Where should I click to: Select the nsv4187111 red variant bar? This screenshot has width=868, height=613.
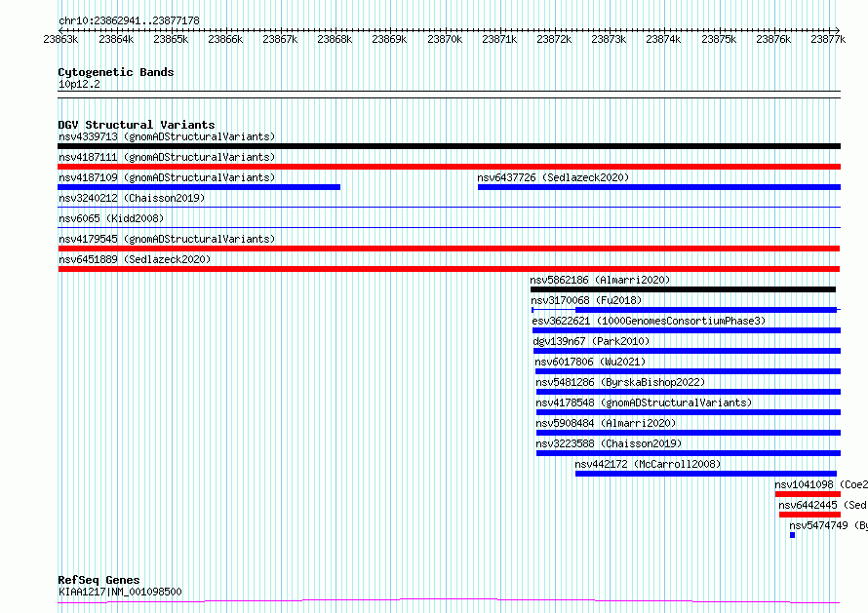[449, 167]
